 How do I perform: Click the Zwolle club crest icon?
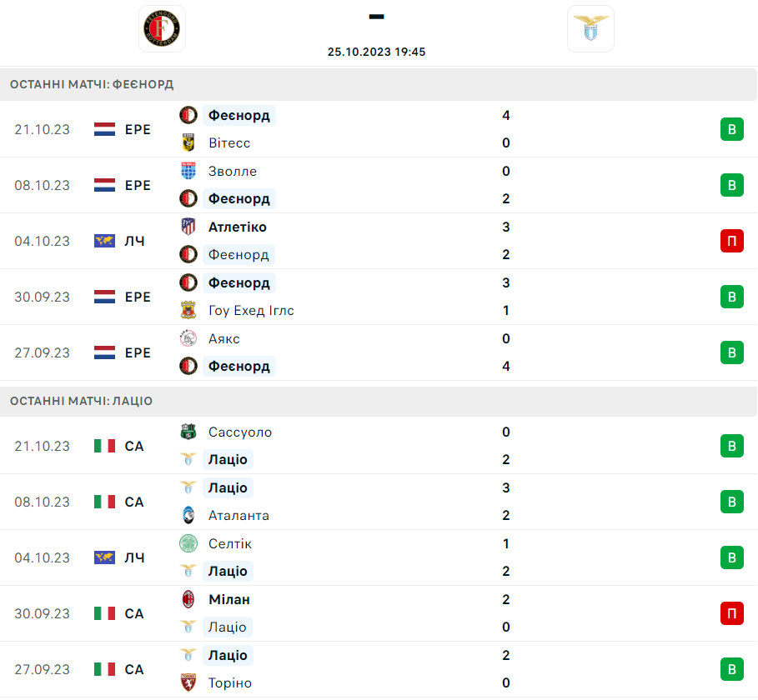tap(188, 171)
